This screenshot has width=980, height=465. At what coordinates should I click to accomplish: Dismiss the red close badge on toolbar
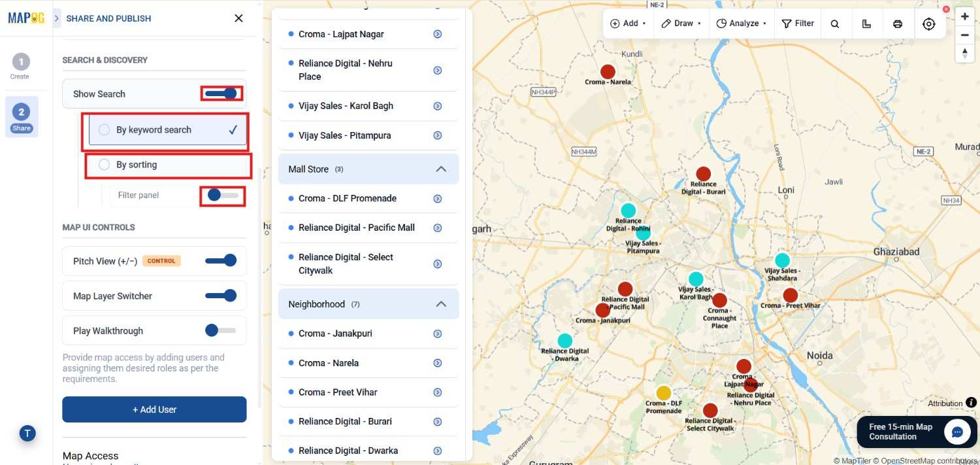946,9
